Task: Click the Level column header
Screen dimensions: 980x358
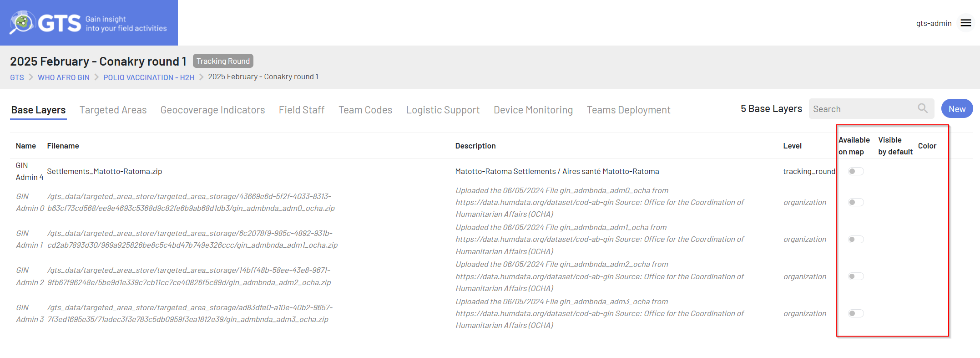Action: [792, 146]
